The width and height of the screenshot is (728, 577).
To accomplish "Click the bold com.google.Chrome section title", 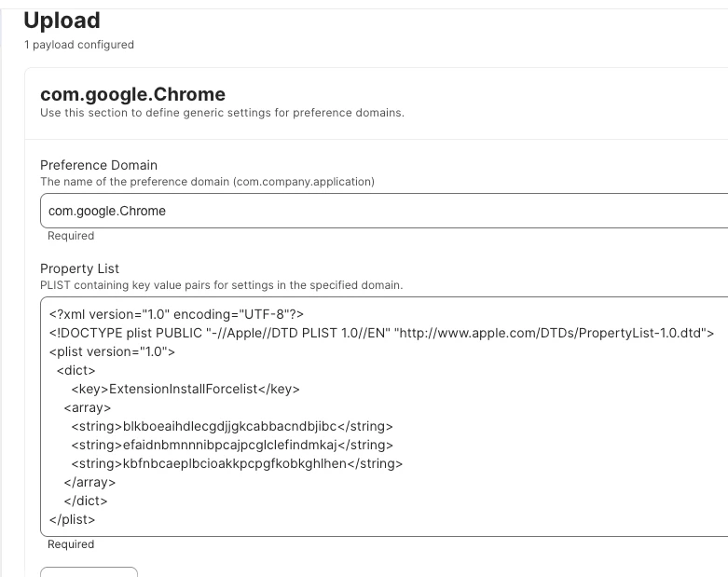I will pyautogui.click(x=132, y=94).
